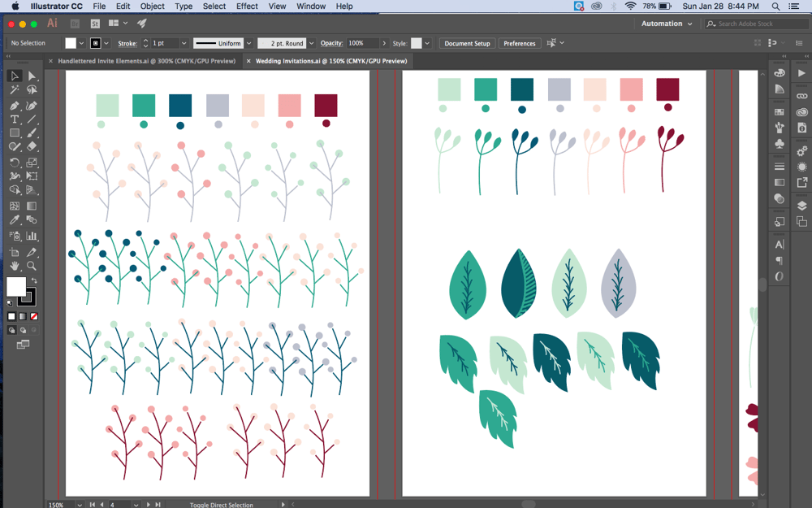
Task: Select the Column Graph tool
Action: [x=32, y=236]
